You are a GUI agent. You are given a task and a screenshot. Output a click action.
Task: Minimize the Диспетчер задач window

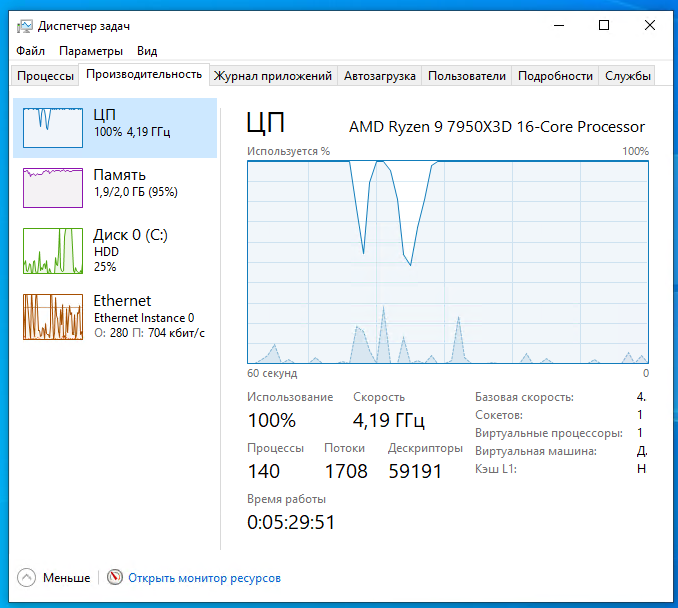559,26
